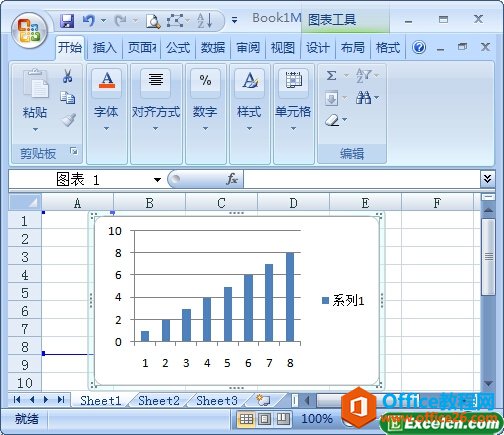
Task: Select the Cut scissors icon
Action: point(68,76)
